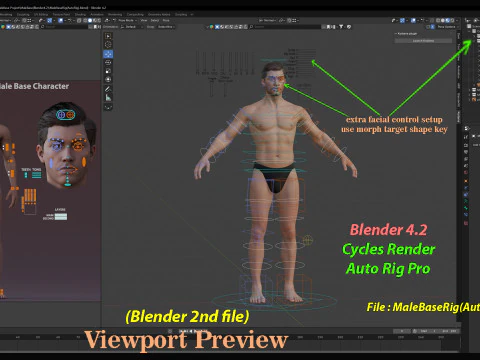Open the Shading workspace tab
Image resolution: width=480 pixels, height=360 pixels.
[80, 14]
